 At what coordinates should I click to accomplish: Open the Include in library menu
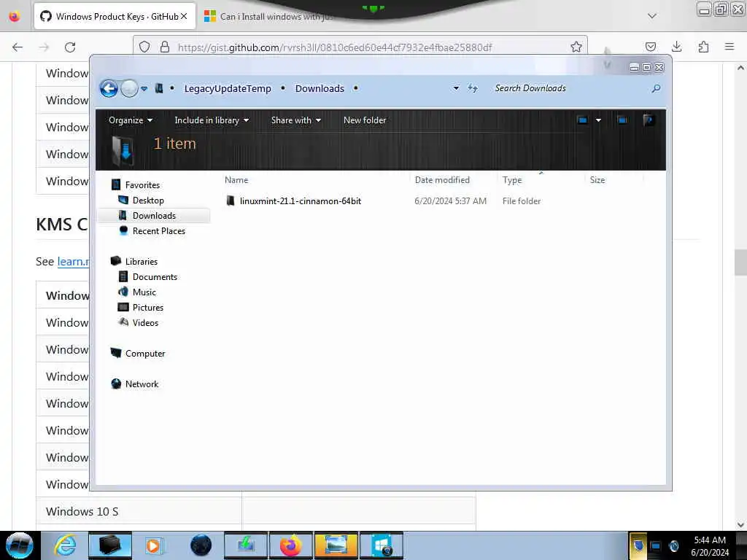pyautogui.click(x=212, y=120)
